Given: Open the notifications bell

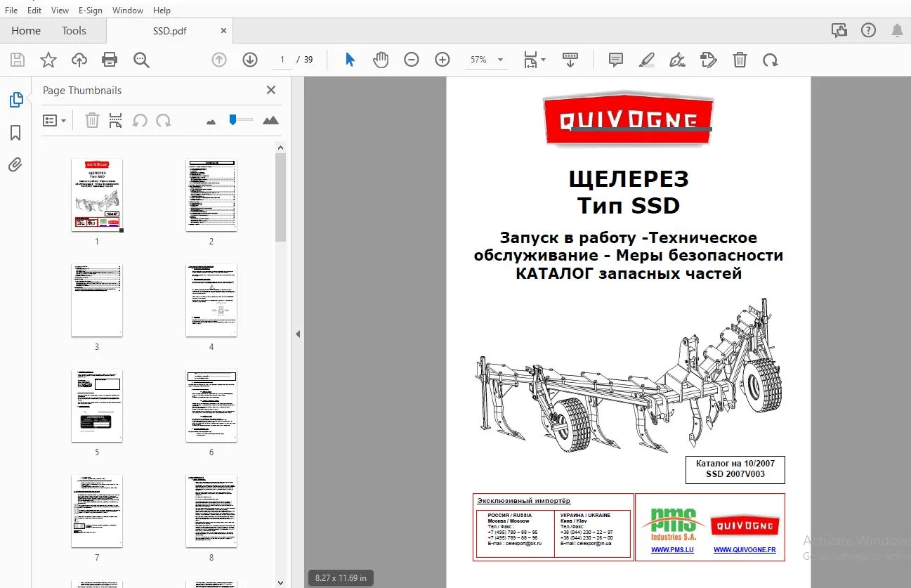Looking at the screenshot, I should [897, 30].
